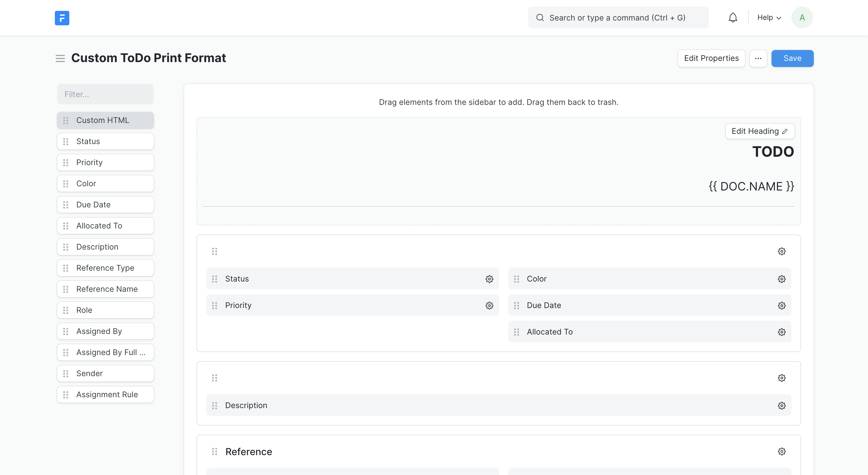
Task: Open the user account menu
Action: 802,17
